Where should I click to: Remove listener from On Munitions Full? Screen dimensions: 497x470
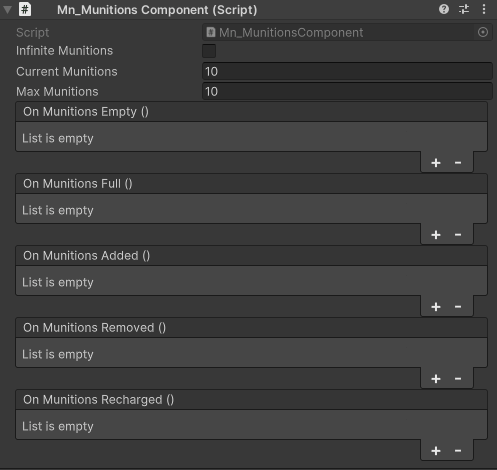[458, 235]
